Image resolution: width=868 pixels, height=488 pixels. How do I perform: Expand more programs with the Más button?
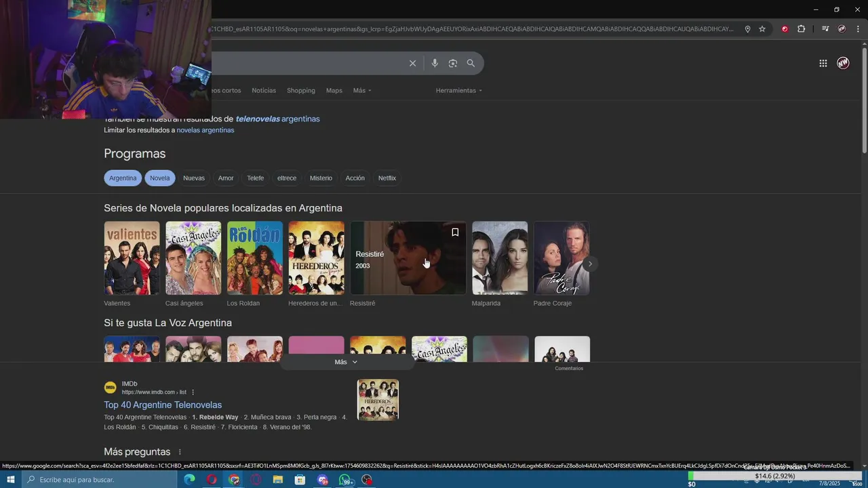tap(346, 362)
